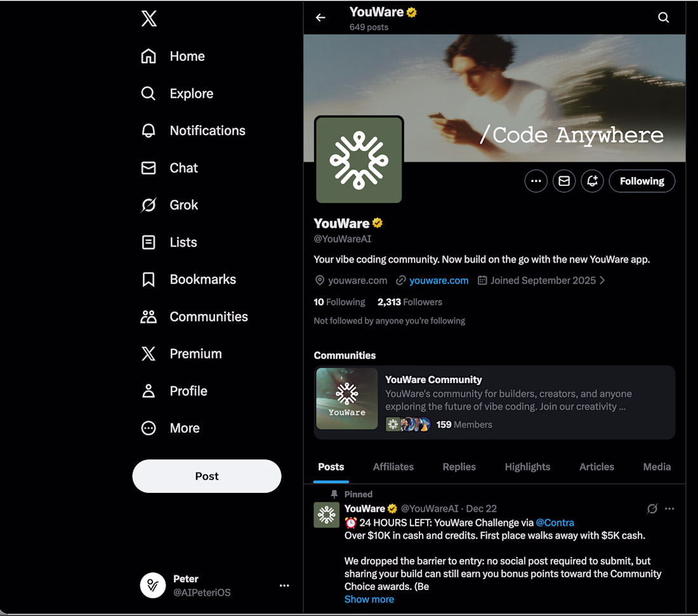The height and width of the screenshot is (616, 698).
Task: Open Explore from the sidebar
Action: tap(177, 93)
